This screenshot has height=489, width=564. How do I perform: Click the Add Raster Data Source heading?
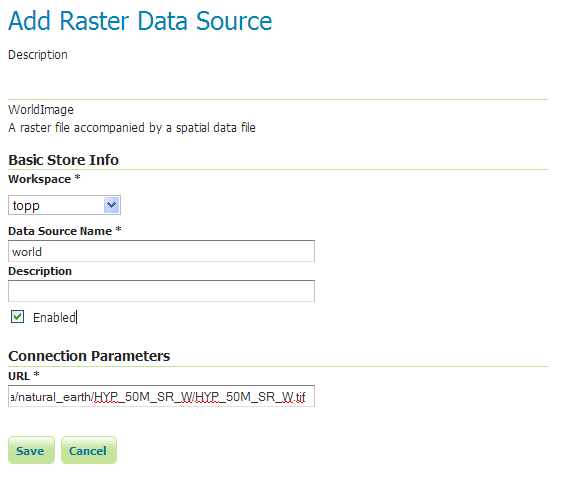coord(140,21)
